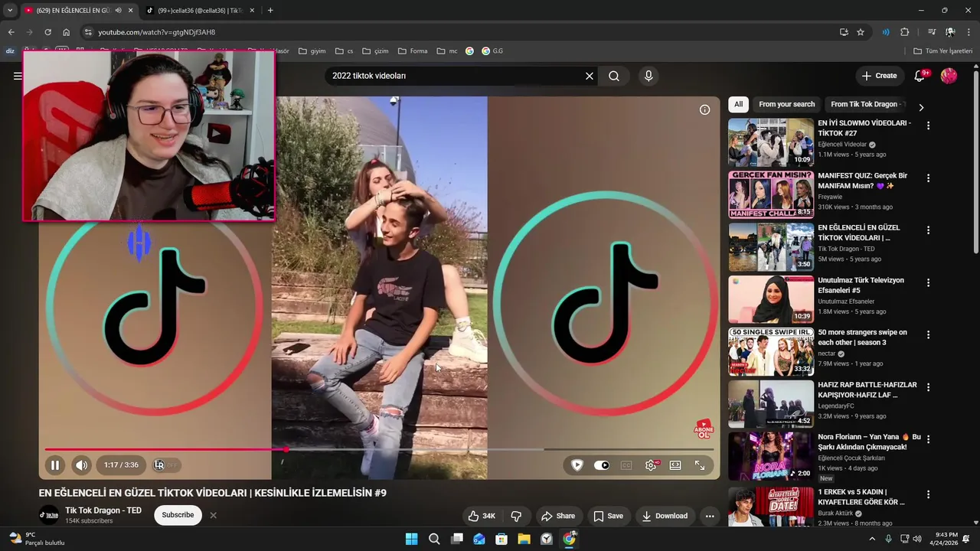
Task: Pause the YouTube video
Action: tap(55, 465)
